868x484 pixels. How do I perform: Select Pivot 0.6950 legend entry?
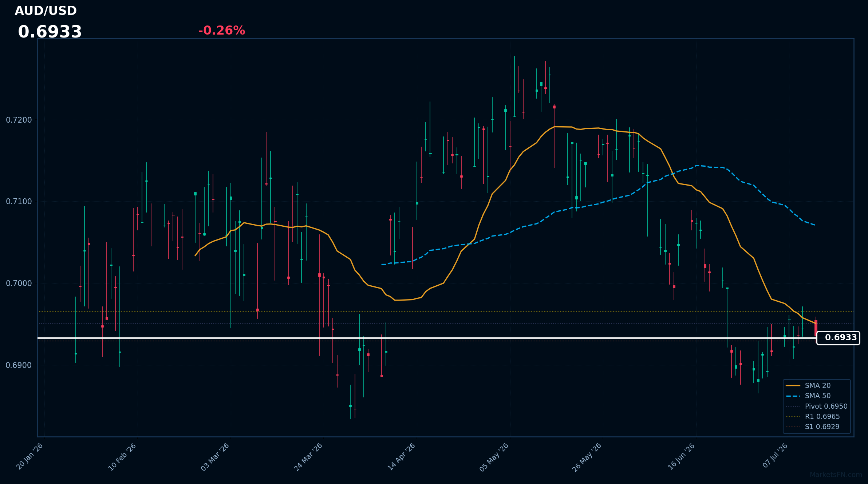pyautogui.click(x=817, y=406)
